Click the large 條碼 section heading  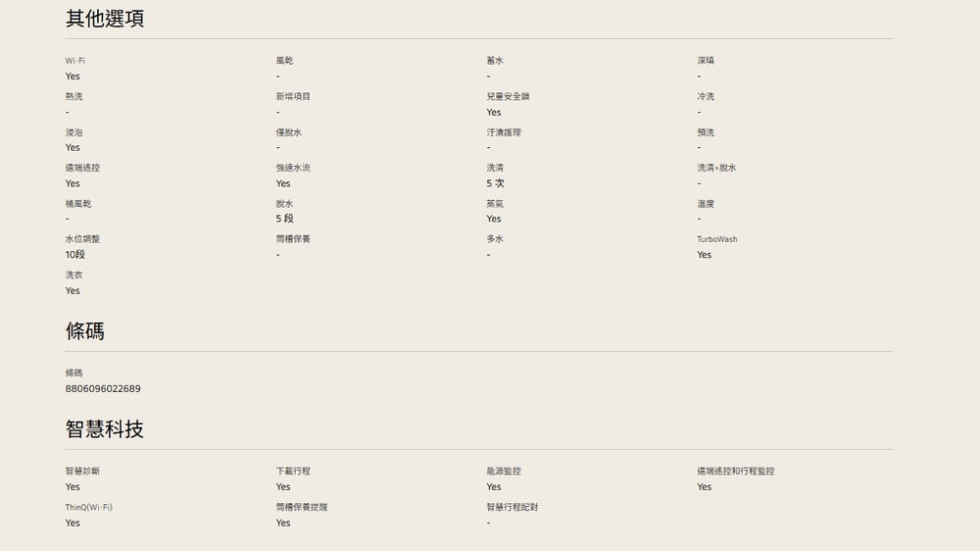point(85,331)
